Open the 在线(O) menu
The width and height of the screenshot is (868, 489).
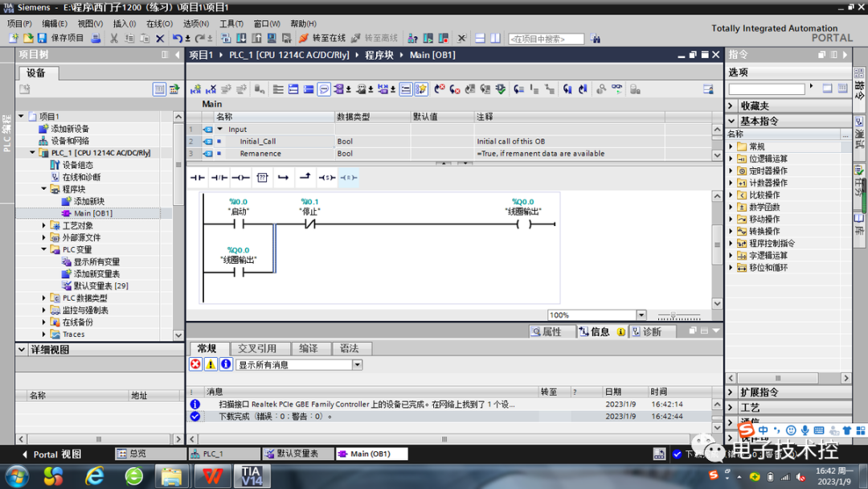pos(159,24)
